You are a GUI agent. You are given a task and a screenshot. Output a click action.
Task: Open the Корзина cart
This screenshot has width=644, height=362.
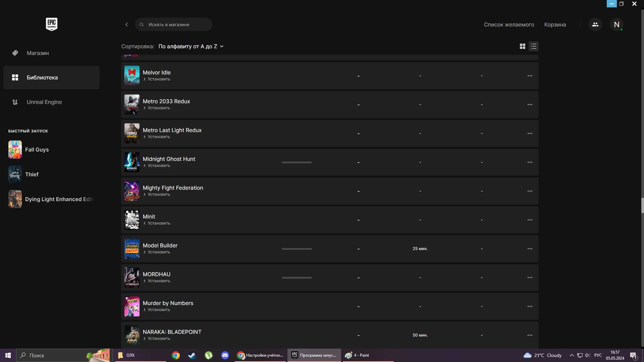pos(555,24)
